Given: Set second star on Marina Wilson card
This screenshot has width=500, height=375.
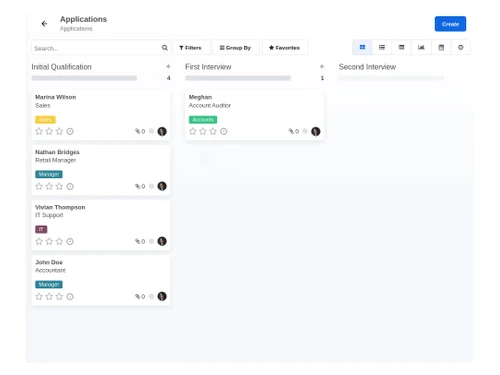Looking at the screenshot, I should click(x=49, y=131).
